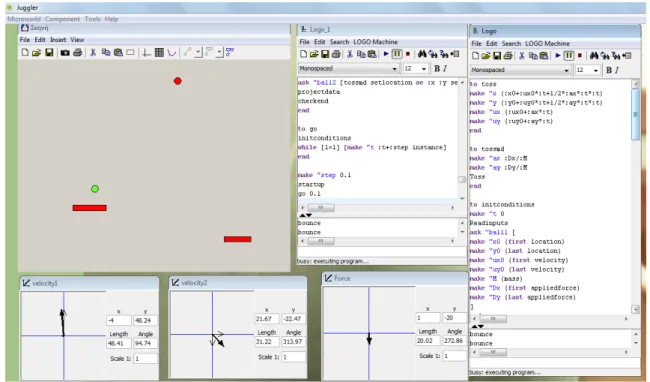Screen dimensions: 650x382
Task: Click the velocity1 x value field
Action: [119, 320]
